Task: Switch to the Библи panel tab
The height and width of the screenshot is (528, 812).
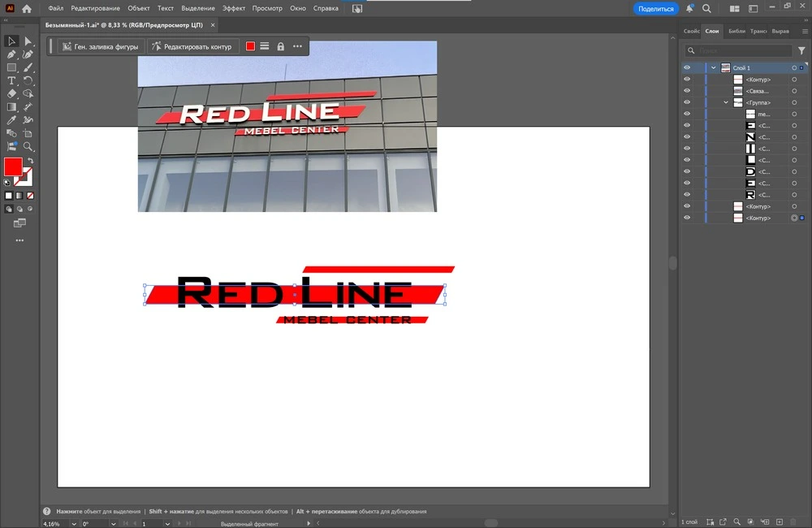Action: (736, 31)
